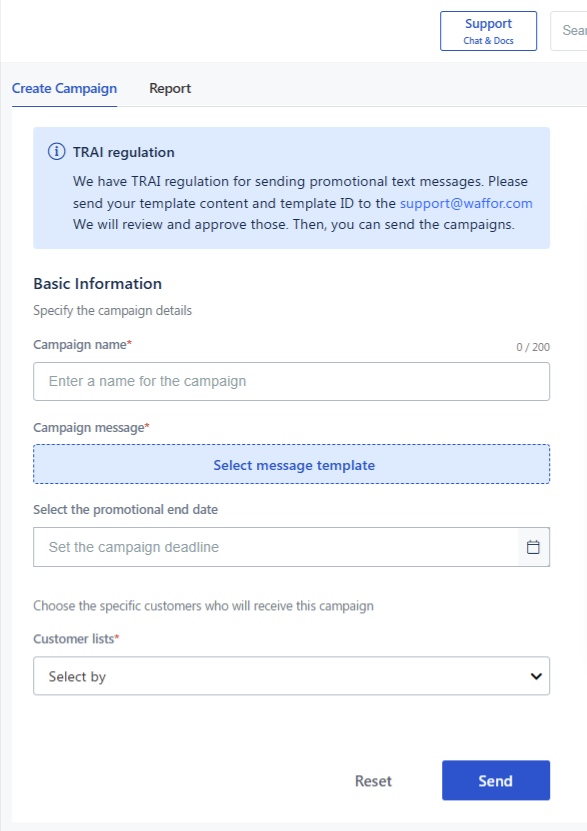
Task: Click the Send button
Action: click(x=496, y=781)
